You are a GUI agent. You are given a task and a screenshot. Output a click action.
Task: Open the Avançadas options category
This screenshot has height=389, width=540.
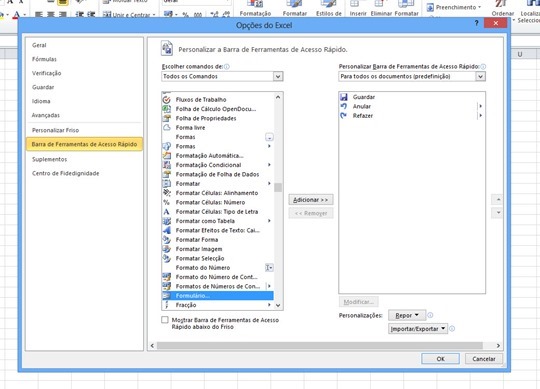point(46,115)
